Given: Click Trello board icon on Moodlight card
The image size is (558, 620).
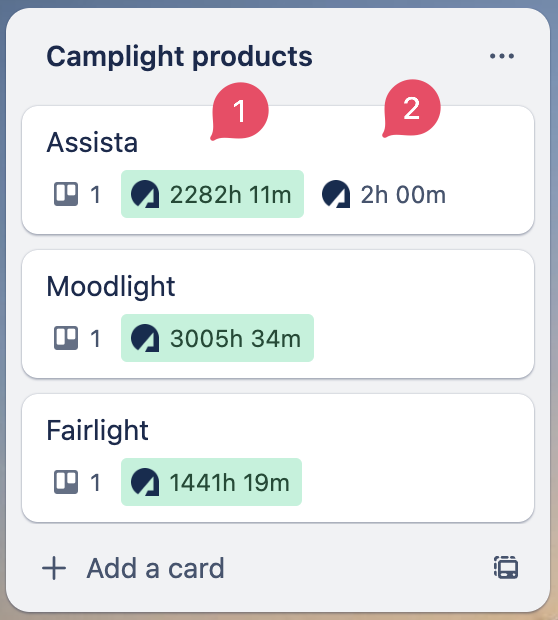Looking at the screenshot, I should coord(66,338).
